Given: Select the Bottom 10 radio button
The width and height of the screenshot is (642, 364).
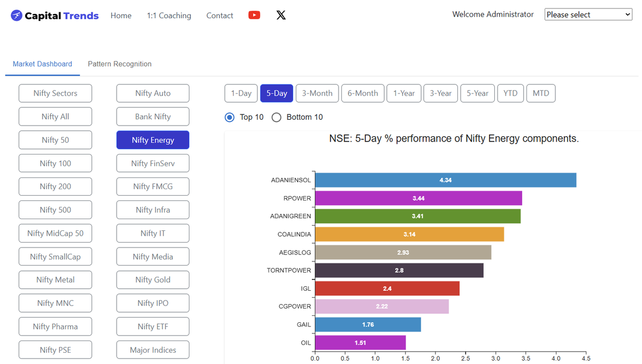Looking at the screenshot, I should (x=276, y=117).
